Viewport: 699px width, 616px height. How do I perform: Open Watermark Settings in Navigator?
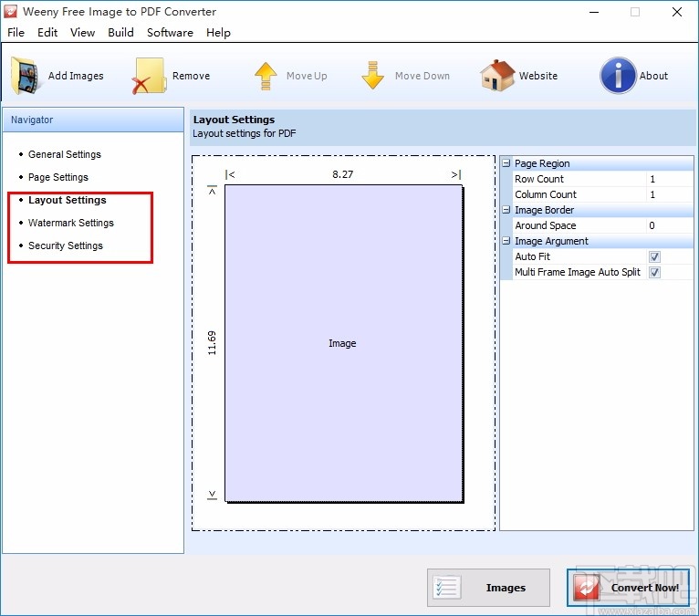71,223
